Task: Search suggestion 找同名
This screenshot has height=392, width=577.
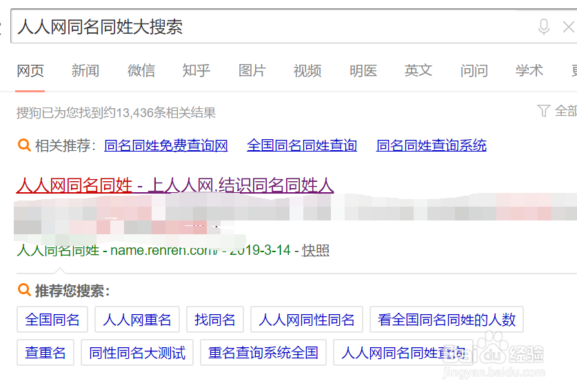Action: point(215,320)
